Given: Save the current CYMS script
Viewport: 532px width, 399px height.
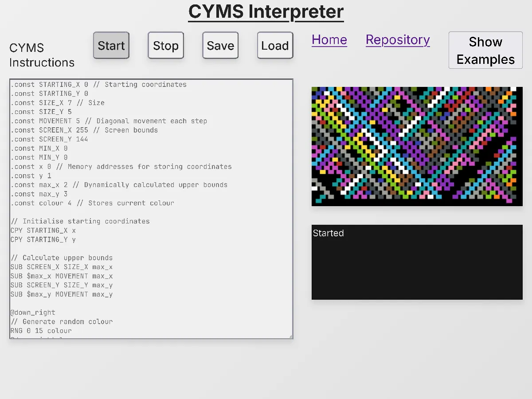Looking at the screenshot, I should [x=220, y=45].
